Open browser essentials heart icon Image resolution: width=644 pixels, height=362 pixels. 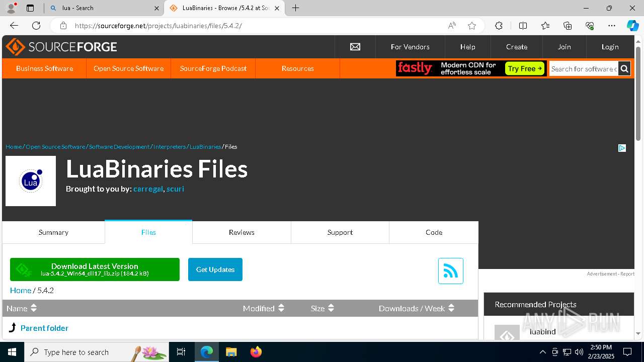(590, 26)
